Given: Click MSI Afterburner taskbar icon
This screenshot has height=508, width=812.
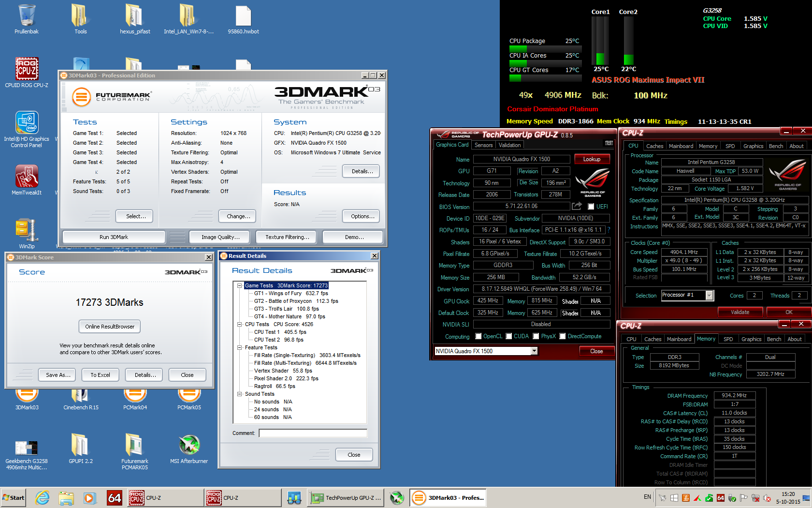Looking at the screenshot, I should (397, 498).
